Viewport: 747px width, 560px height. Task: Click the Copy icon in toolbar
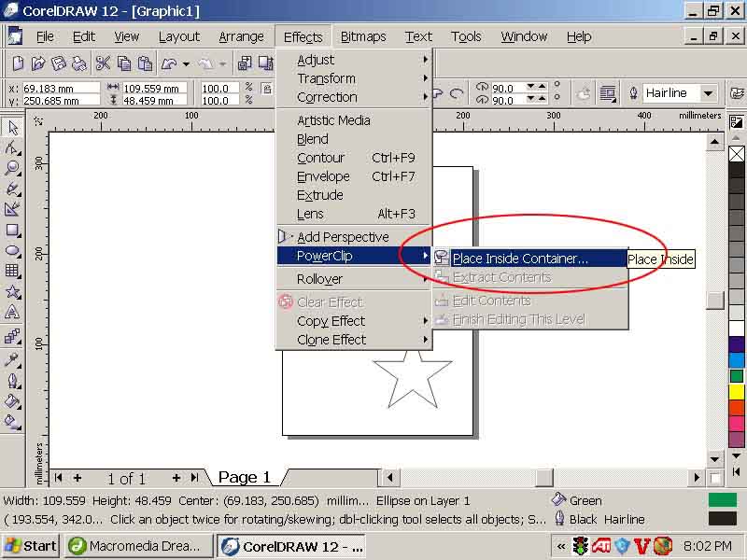[124, 63]
